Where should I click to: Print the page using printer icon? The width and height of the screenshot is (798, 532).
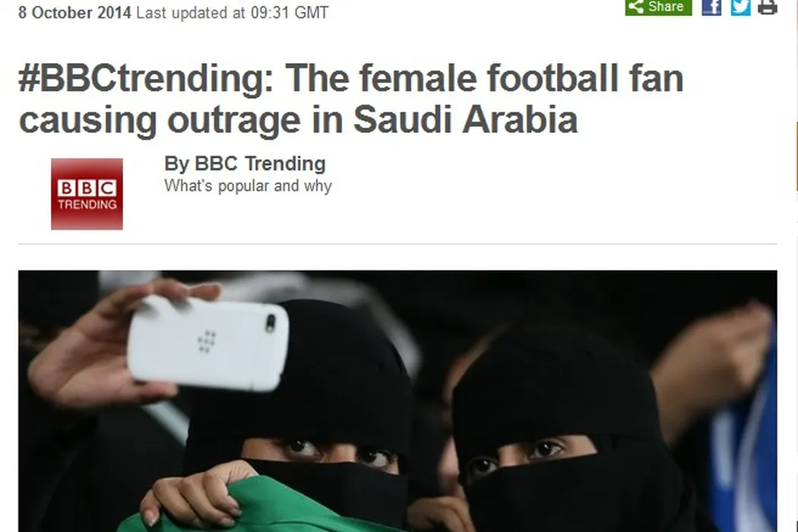[x=768, y=7]
